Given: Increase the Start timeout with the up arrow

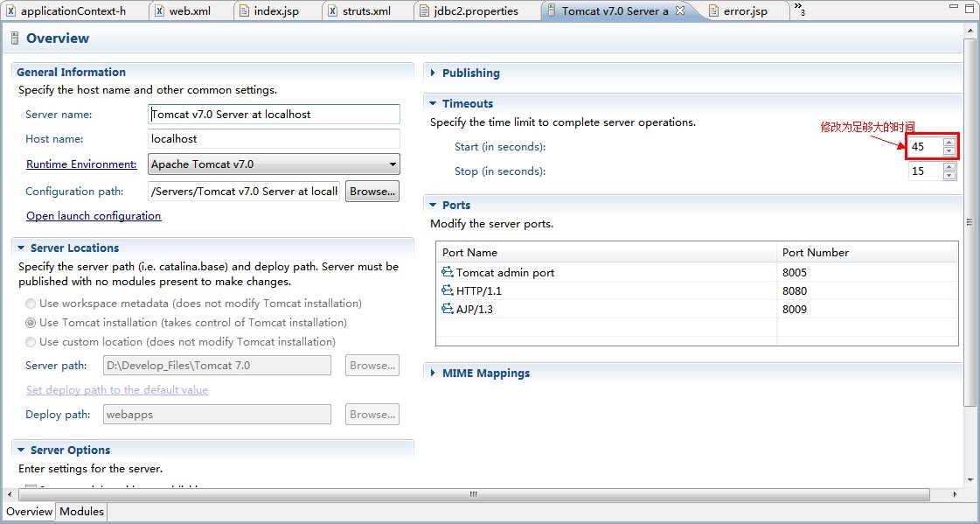Looking at the screenshot, I should 949,143.
